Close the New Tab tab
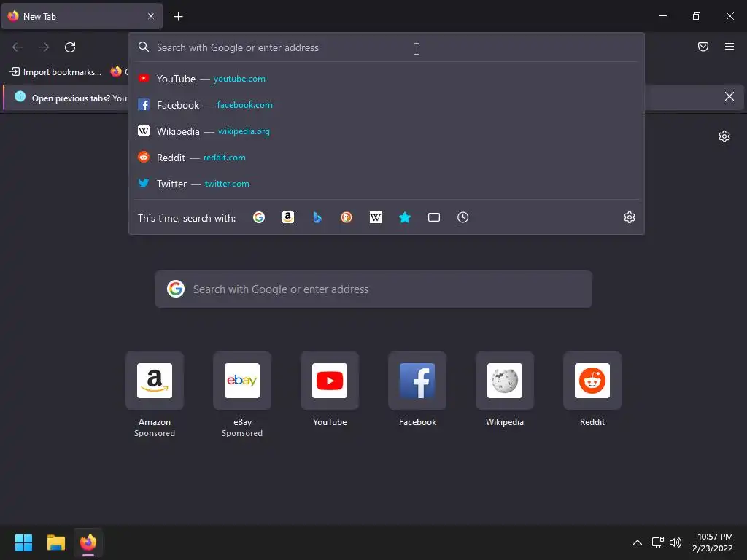 (150, 16)
